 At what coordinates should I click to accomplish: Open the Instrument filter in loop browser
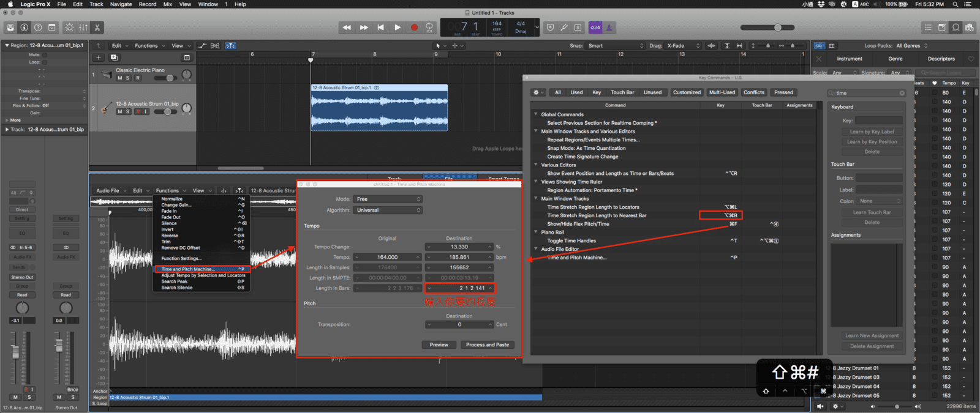tap(850, 59)
